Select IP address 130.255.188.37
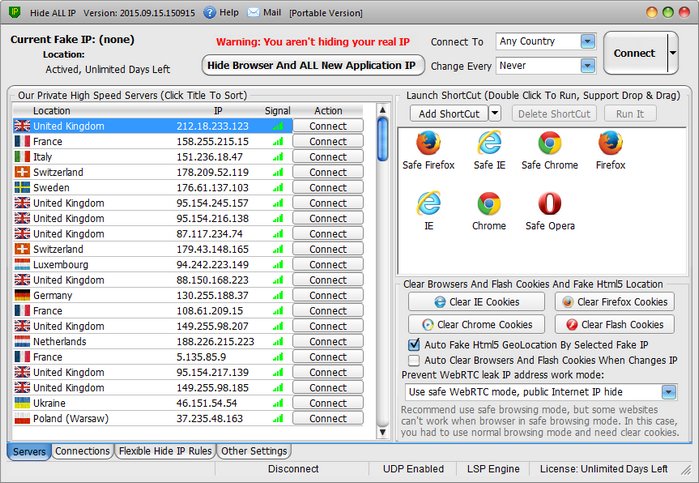 212,295
